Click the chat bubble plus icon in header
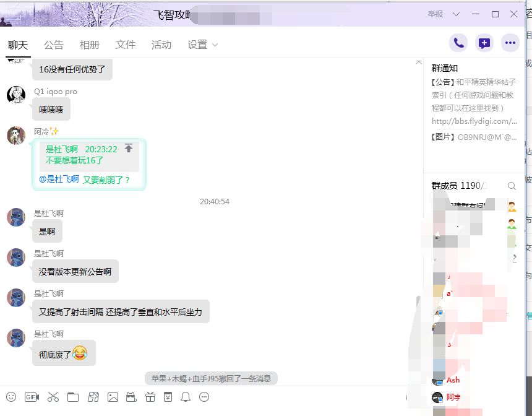 point(484,43)
